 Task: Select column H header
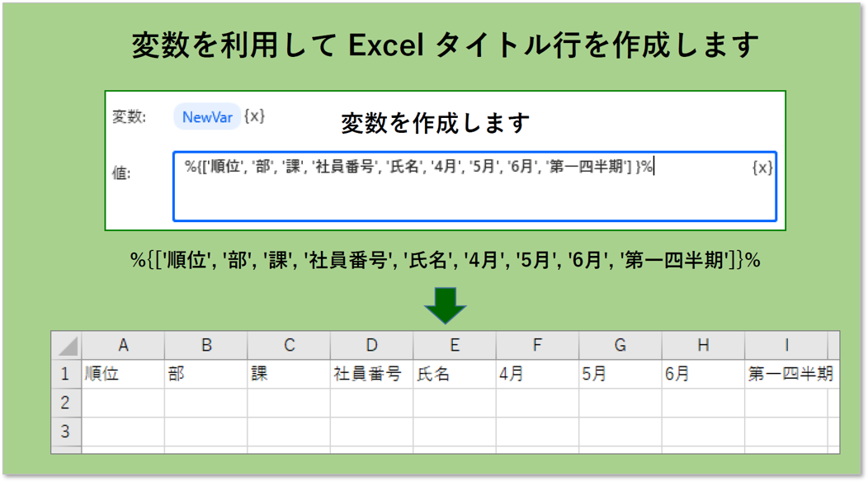703,346
